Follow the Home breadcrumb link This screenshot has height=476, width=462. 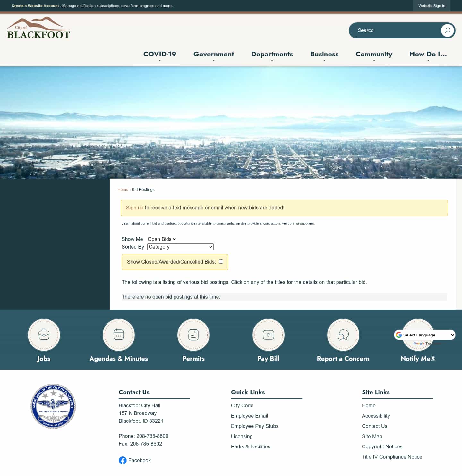[x=123, y=189]
